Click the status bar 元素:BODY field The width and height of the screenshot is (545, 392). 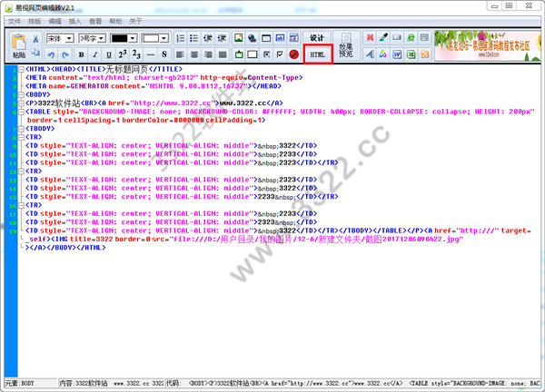coord(31,383)
